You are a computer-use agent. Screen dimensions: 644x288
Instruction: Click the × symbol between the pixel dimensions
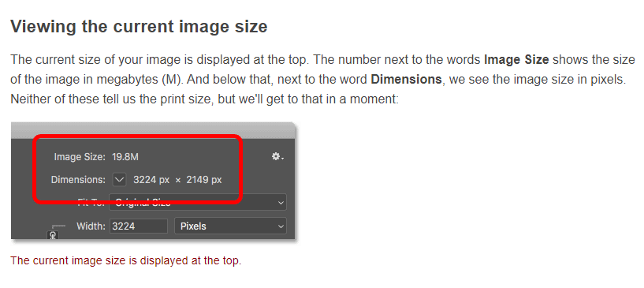(x=178, y=180)
